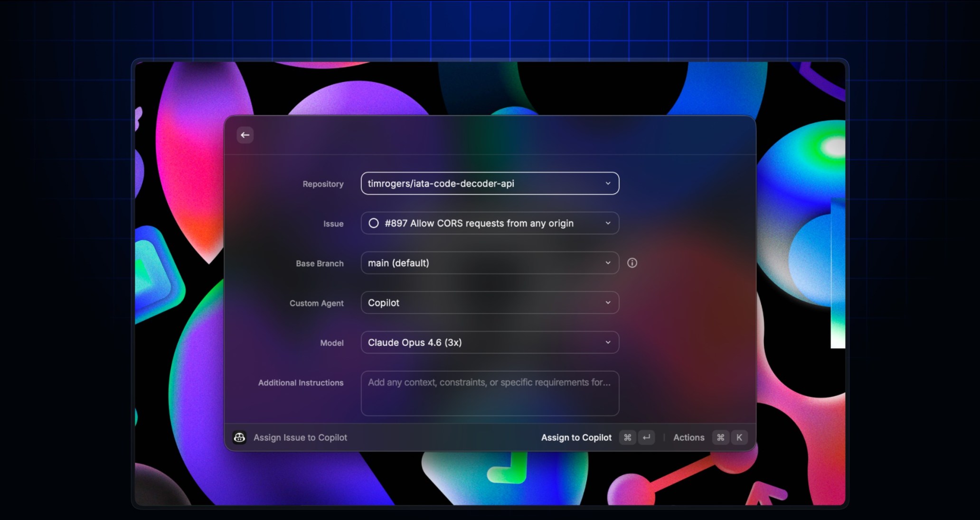
Task: Click the Repository dropdown chevron
Action: point(608,184)
